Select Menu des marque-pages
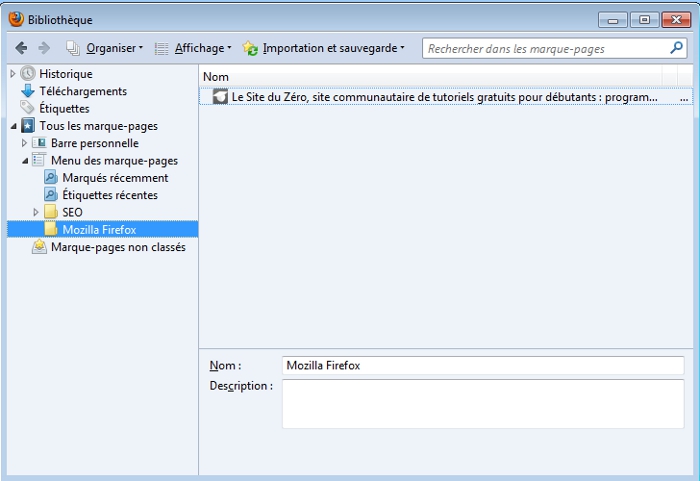The width and height of the screenshot is (700, 481). pos(114,160)
